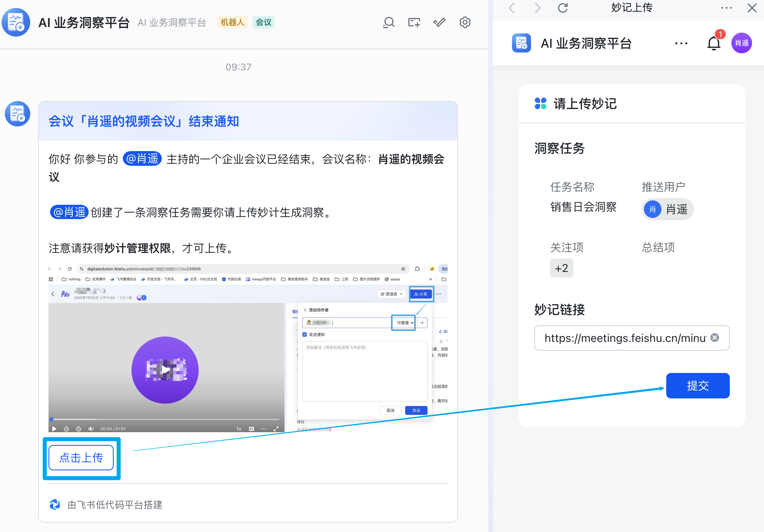Click the 点击上传 button

click(x=81, y=458)
